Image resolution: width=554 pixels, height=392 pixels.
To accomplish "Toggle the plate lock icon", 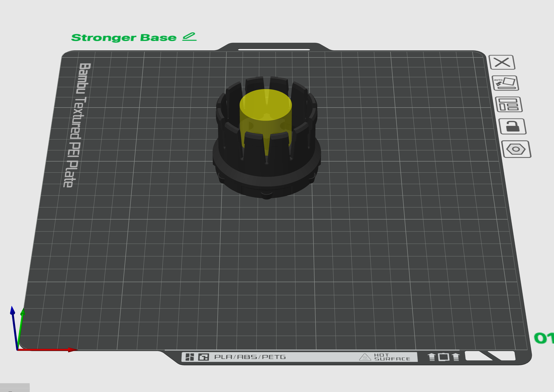I will (513, 126).
